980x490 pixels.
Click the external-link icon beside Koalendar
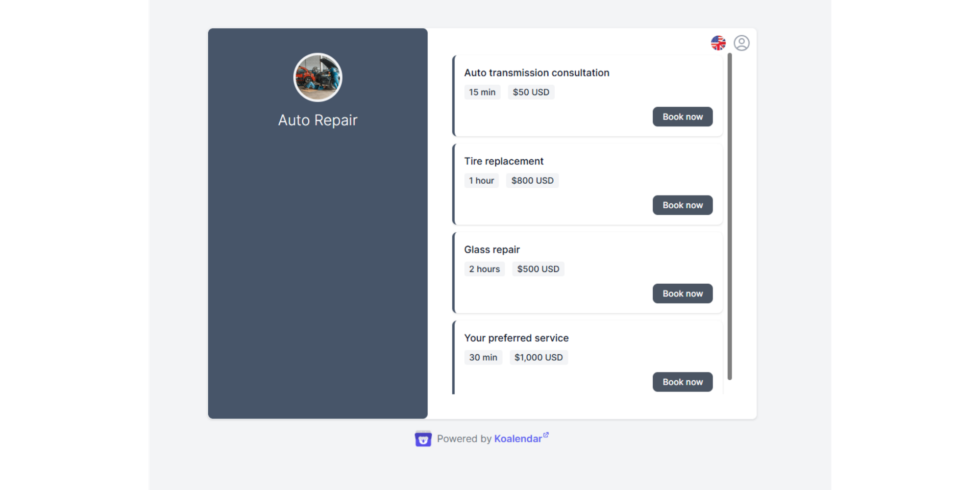tap(547, 434)
